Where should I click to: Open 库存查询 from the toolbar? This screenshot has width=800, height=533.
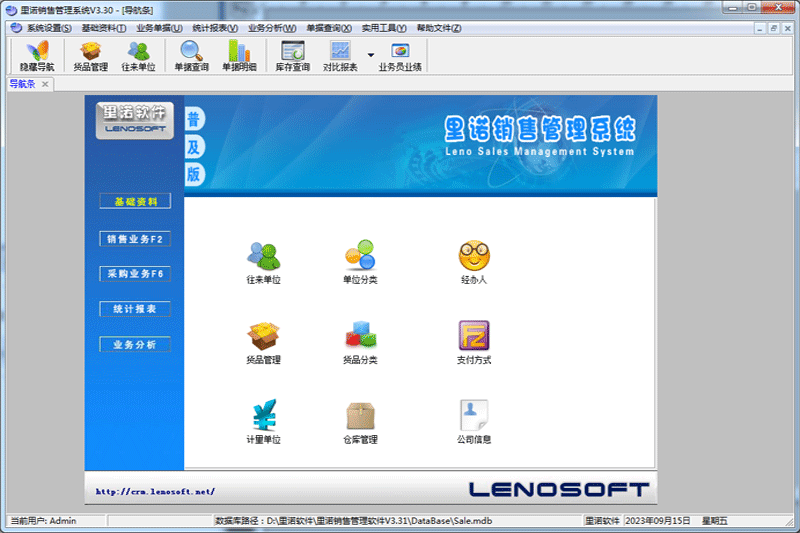[x=292, y=56]
